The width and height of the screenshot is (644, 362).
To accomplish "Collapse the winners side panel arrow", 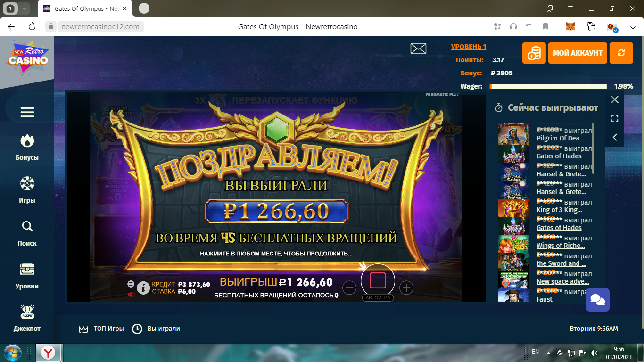I will coord(615,137).
